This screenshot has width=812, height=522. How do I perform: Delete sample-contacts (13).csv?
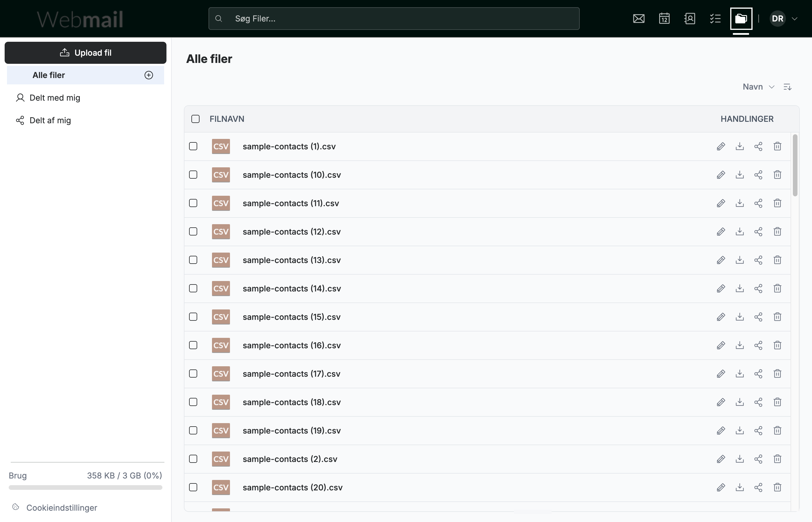click(x=777, y=260)
